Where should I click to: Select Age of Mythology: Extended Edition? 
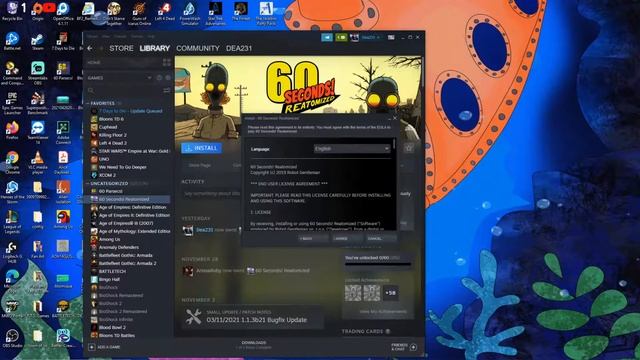pyautogui.click(x=130, y=231)
